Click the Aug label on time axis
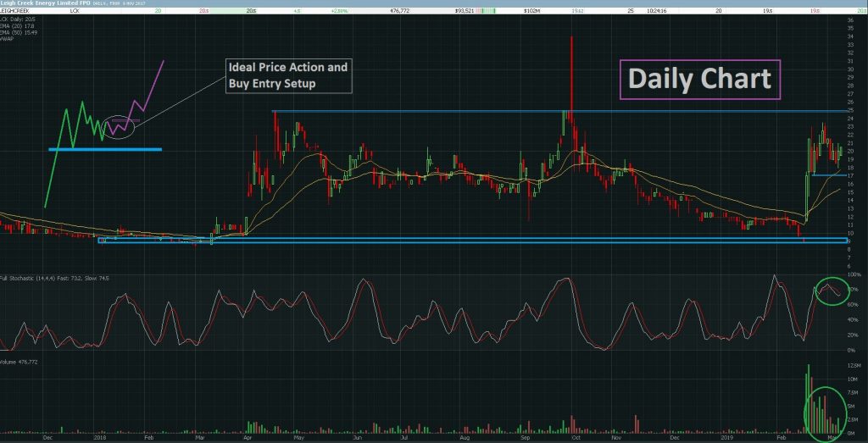 (466, 436)
